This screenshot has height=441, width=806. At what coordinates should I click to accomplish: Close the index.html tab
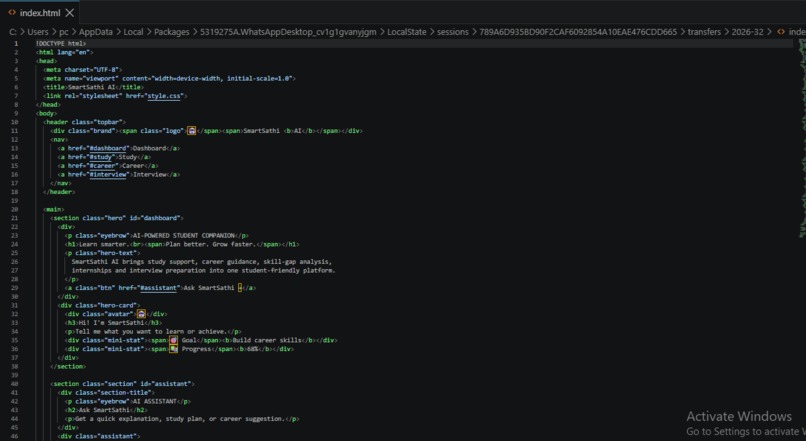pos(70,13)
